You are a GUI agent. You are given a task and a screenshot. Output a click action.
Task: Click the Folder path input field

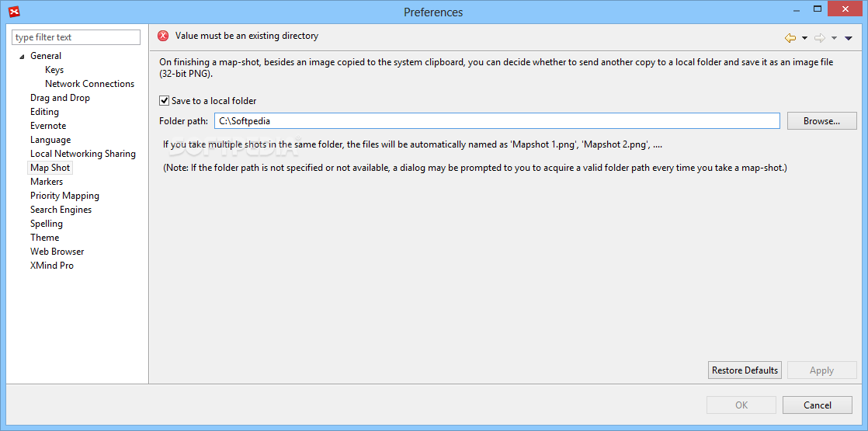click(497, 121)
